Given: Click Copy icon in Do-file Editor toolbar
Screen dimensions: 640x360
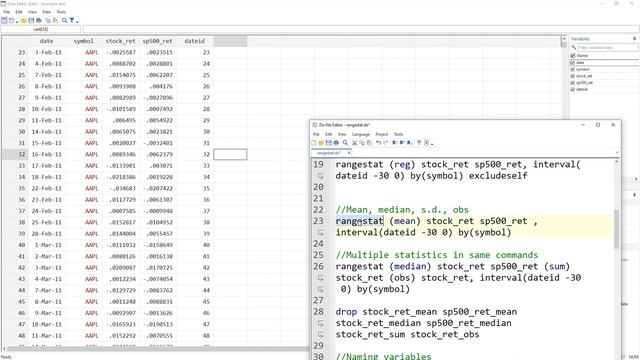Looking at the screenshot, I should pyautogui.click(x=362, y=142).
